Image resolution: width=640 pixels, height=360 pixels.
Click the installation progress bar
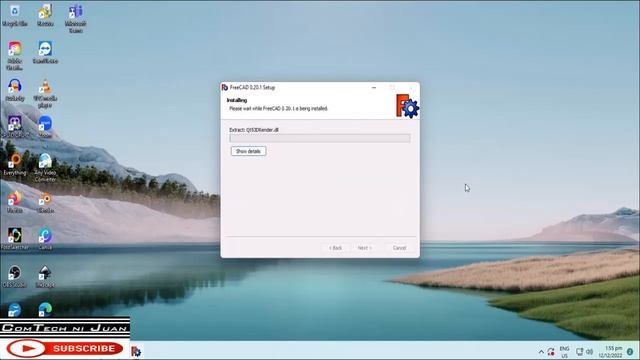click(x=320, y=138)
